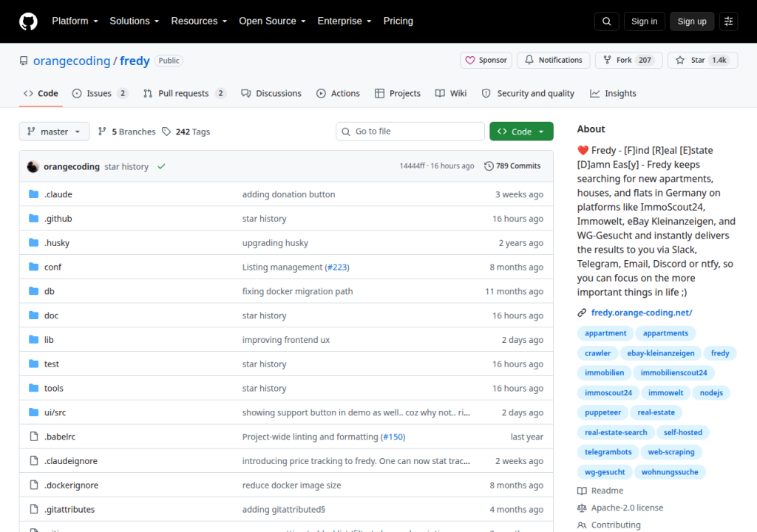Open the Pricing page
This screenshot has width=757, height=532.
click(x=398, y=21)
